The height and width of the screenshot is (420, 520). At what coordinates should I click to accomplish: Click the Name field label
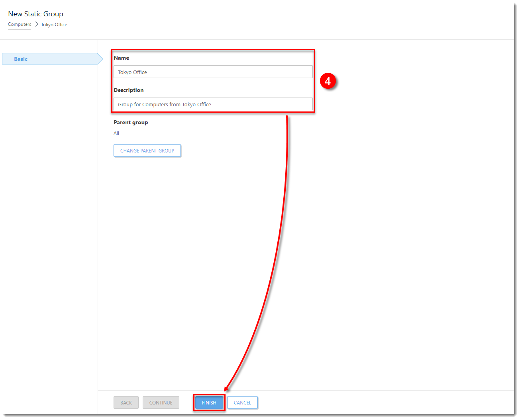(122, 58)
